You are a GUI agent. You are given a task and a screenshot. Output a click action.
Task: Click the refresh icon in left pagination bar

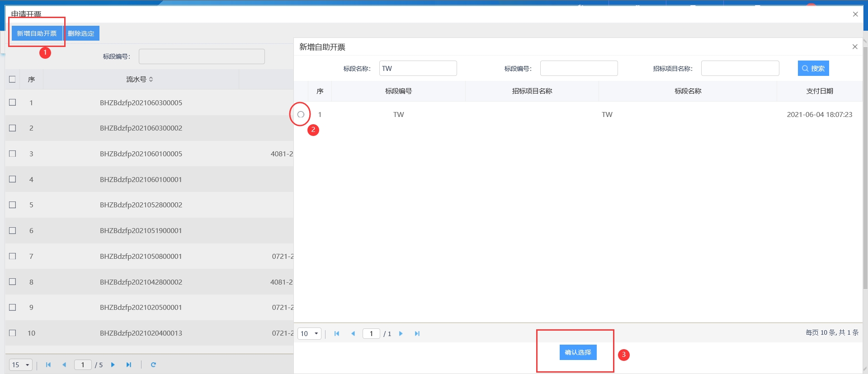coord(153,365)
